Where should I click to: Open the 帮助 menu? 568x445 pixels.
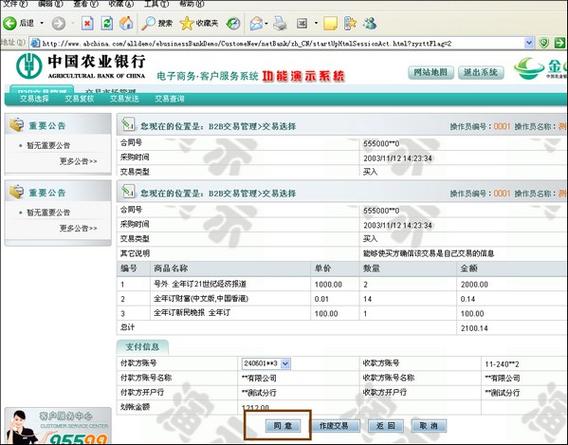[x=192, y=4]
